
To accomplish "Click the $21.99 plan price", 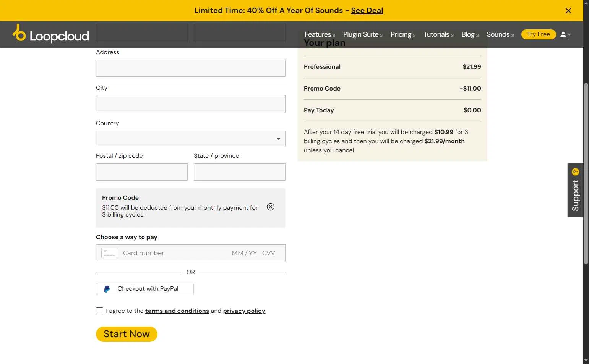I will tap(472, 67).
